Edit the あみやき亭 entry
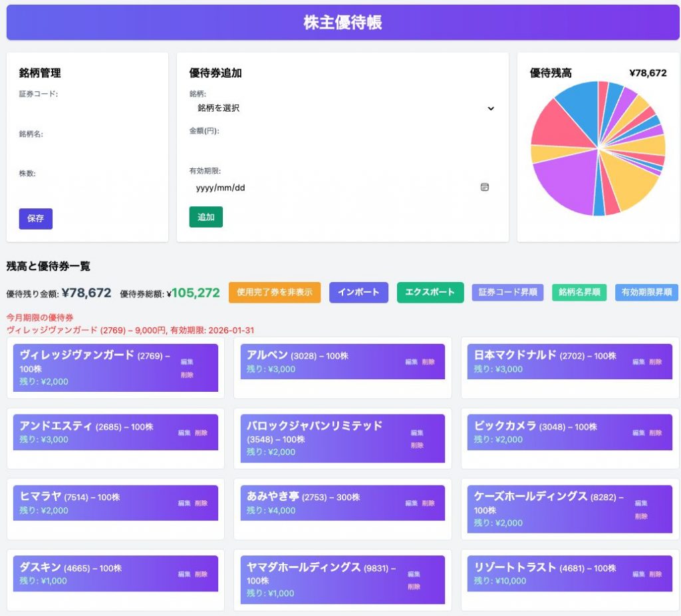 click(x=412, y=504)
